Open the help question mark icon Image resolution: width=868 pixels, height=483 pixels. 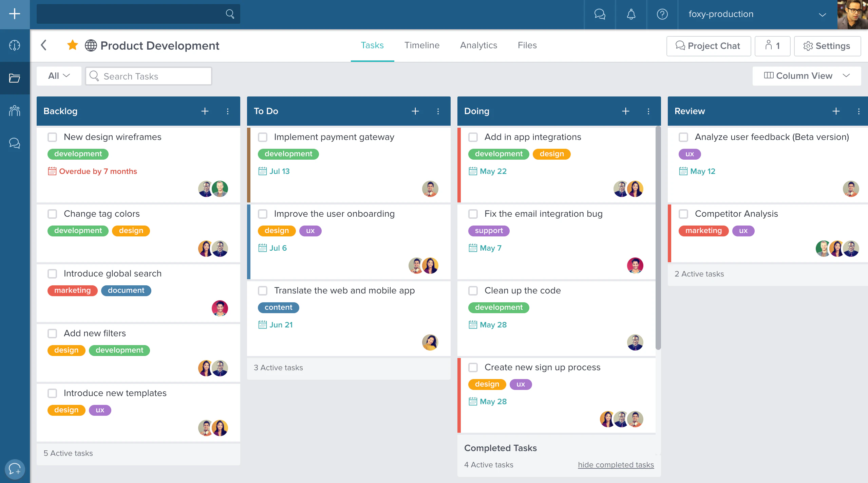click(x=662, y=14)
